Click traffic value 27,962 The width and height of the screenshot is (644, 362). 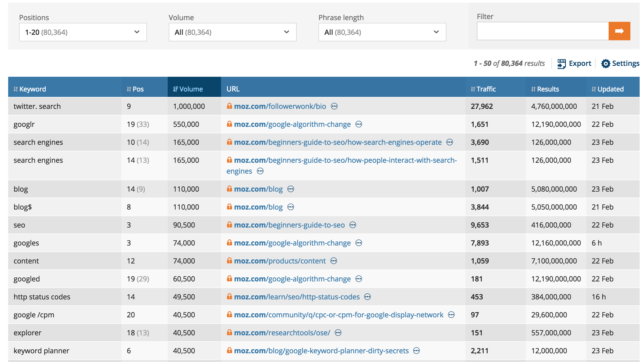tap(482, 106)
